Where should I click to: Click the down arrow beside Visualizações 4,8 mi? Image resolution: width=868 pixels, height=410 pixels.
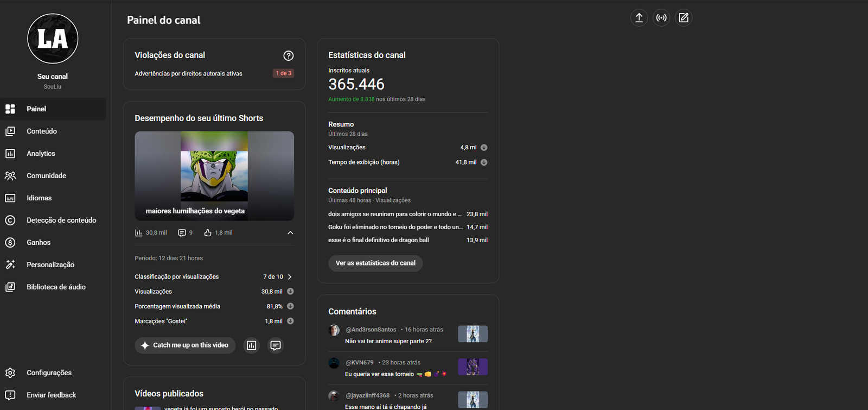[484, 148]
